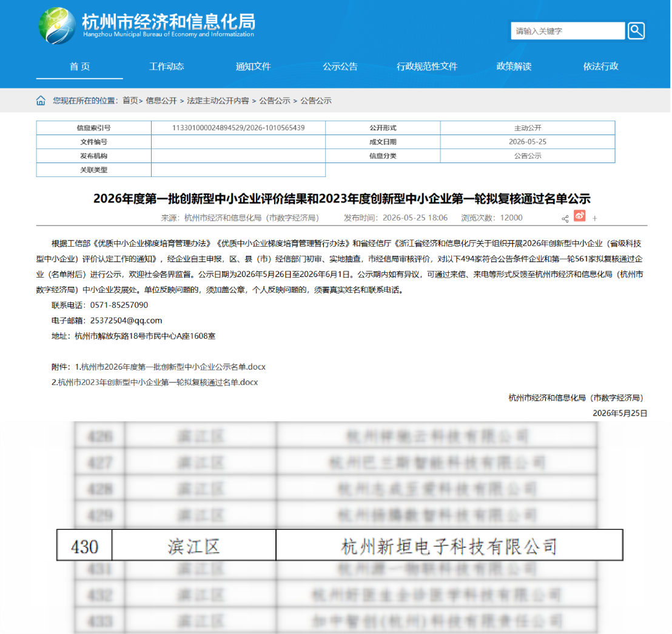Click the 公开形式 label cell

383,128
